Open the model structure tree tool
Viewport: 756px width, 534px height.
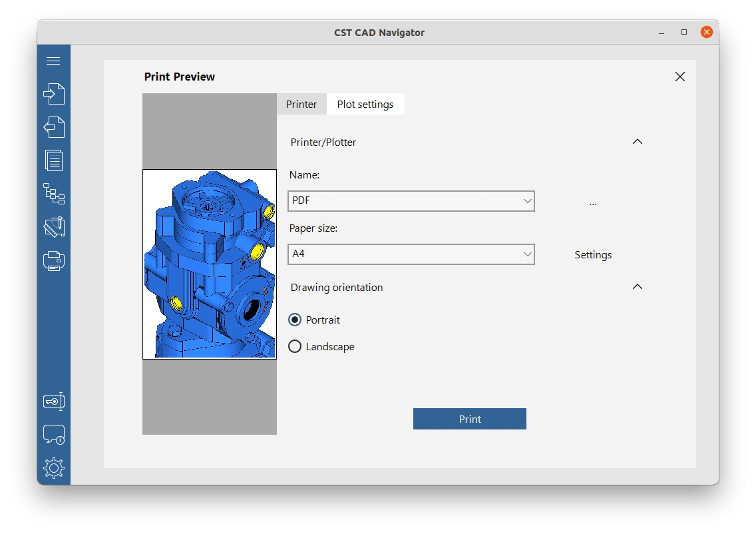click(53, 194)
